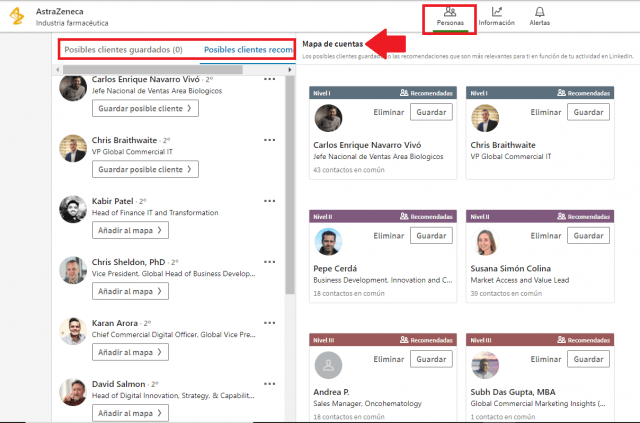640x423 pixels.
Task: Click Eliminar on Chris Braithwaite card
Action: [546, 112]
